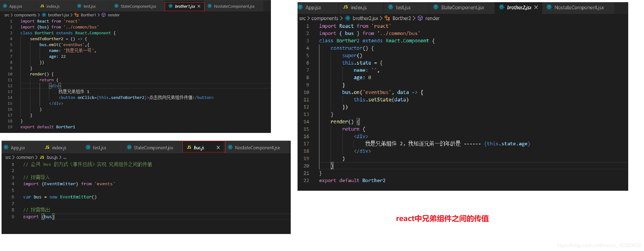Click line number 22 in brother2.jsx editor

pyautogui.click(x=306, y=180)
